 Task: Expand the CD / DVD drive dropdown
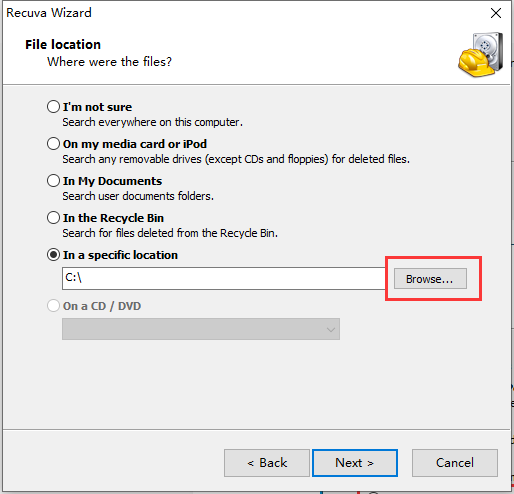pyautogui.click(x=201, y=329)
